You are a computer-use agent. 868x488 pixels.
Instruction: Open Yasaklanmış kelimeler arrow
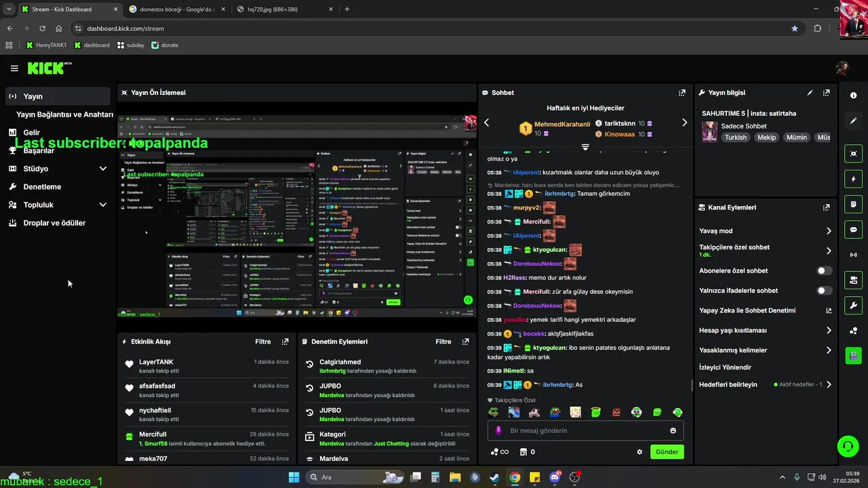pos(829,350)
